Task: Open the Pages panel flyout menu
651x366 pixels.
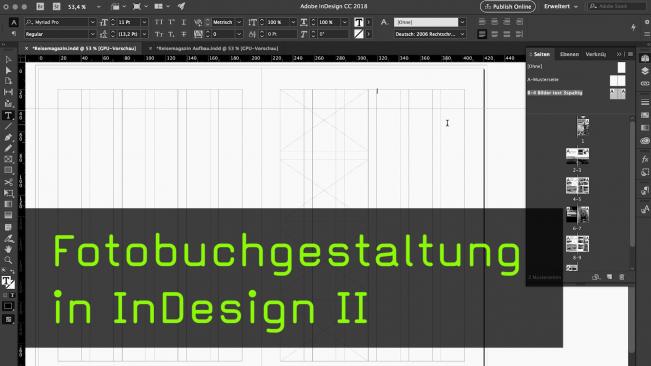Action: click(630, 54)
